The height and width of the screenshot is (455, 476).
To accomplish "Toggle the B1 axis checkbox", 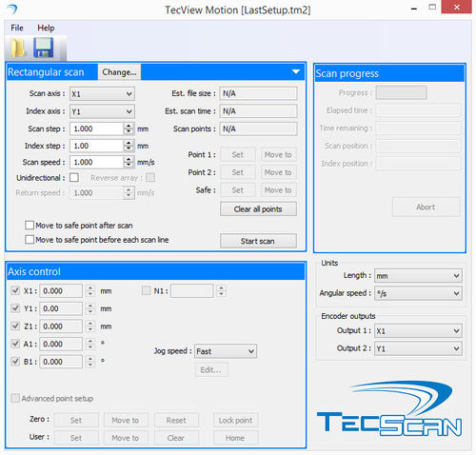I will (15, 362).
